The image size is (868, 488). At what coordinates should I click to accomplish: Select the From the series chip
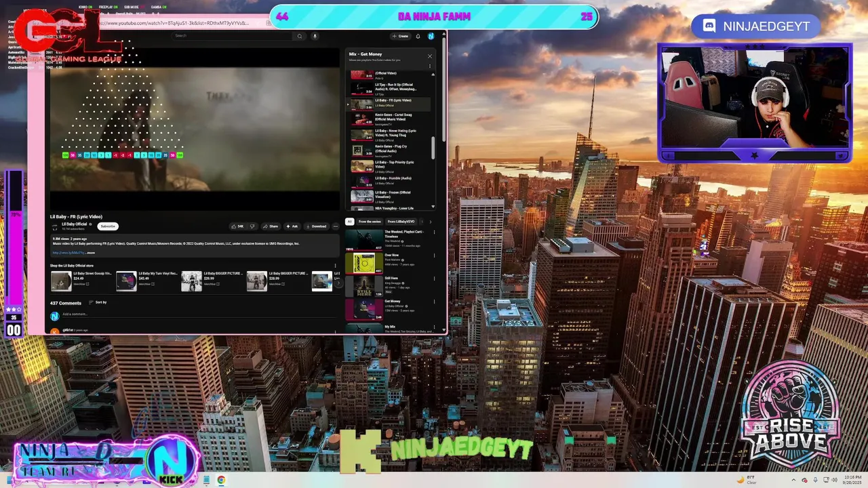tap(370, 222)
